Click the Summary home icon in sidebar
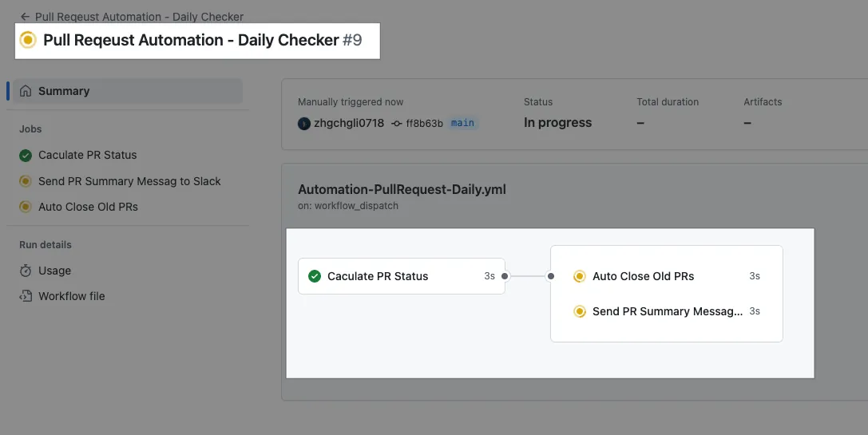 [26, 91]
